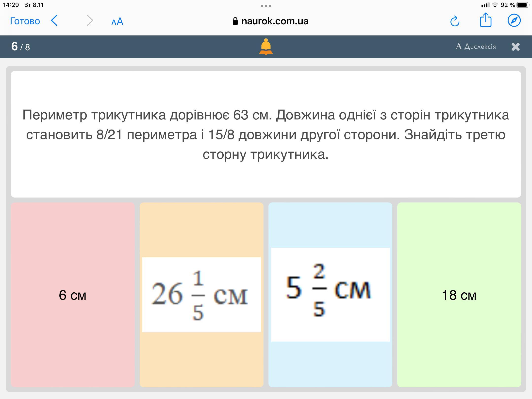Tap the lock icon beside URL
This screenshot has height=399, width=532.
point(235,21)
